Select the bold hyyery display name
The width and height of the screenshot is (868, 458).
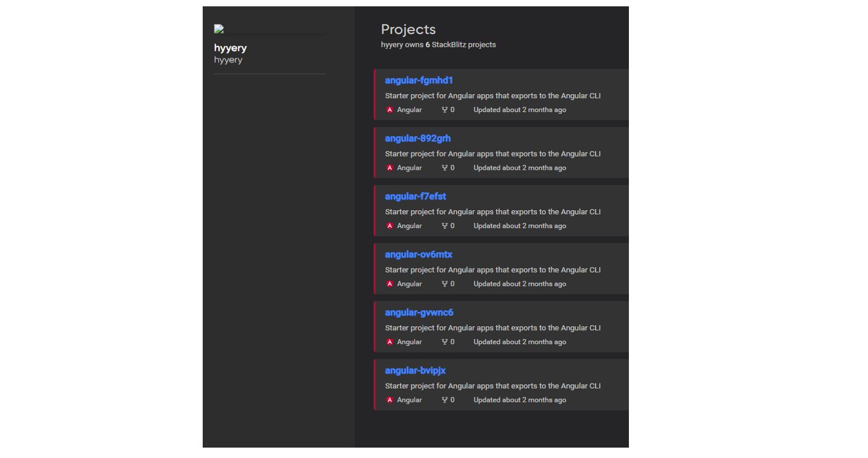(230, 48)
